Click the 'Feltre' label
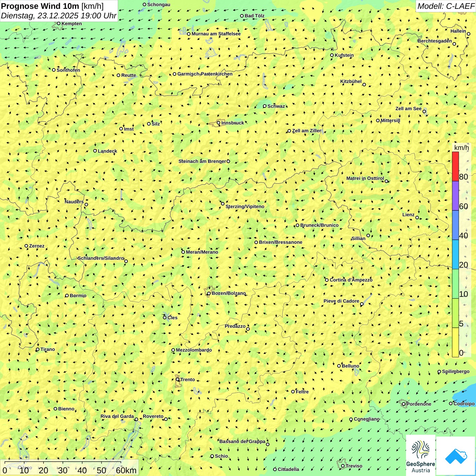 pyautogui.click(x=302, y=392)
